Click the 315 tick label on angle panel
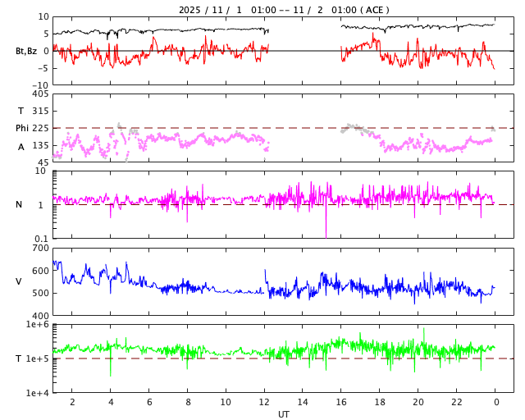The image size is (525, 420). 40,111
